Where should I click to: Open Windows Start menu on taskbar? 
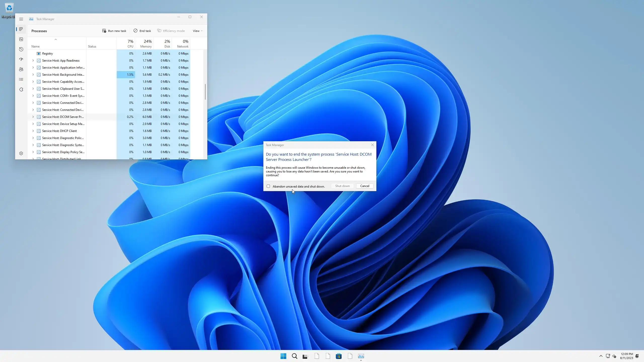283,356
